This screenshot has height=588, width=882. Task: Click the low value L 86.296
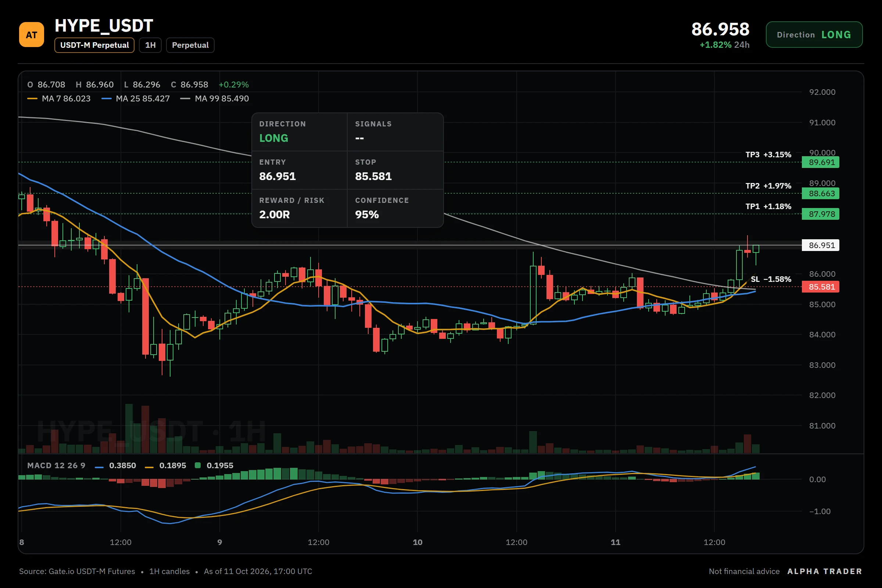click(x=142, y=85)
